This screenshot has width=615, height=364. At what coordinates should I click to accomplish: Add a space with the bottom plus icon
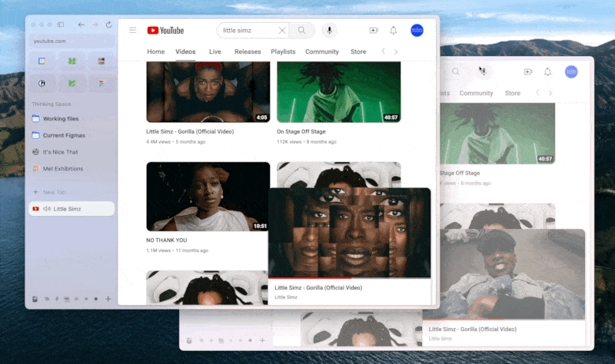pos(108,299)
